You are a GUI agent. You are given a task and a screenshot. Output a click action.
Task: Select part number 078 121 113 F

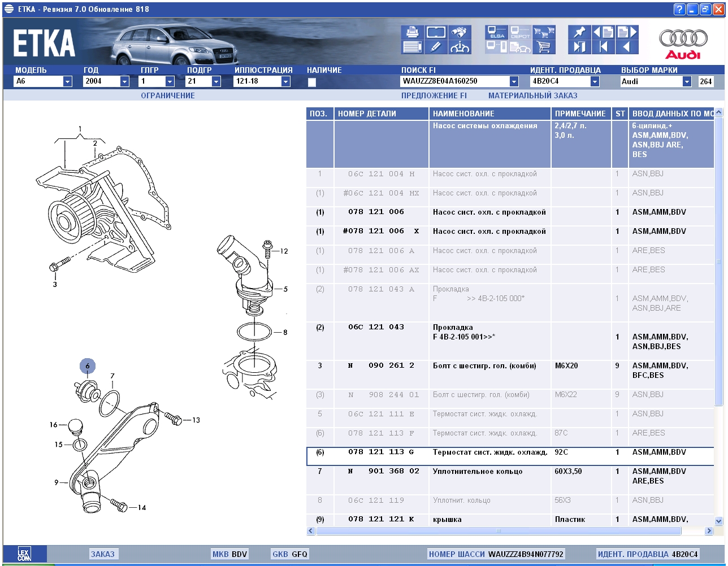pos(381,433)
